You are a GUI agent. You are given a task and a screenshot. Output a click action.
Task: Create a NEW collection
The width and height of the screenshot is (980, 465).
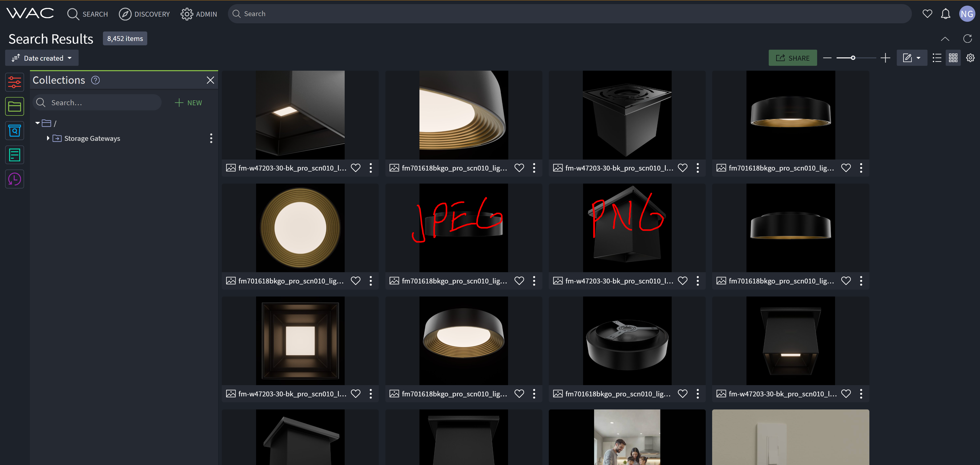(x=188, y=103)
